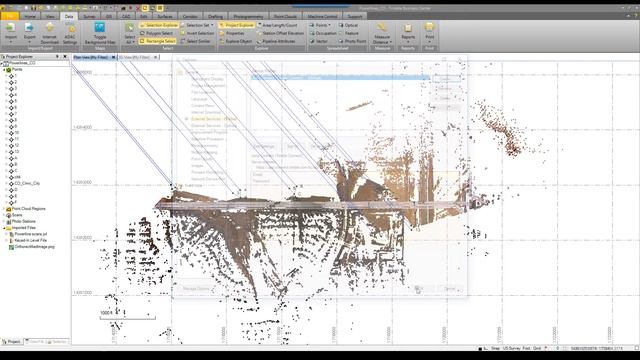Select the Point Cloud Regions tree item
This screenshot has width=640, height=360.
point(29,209)
